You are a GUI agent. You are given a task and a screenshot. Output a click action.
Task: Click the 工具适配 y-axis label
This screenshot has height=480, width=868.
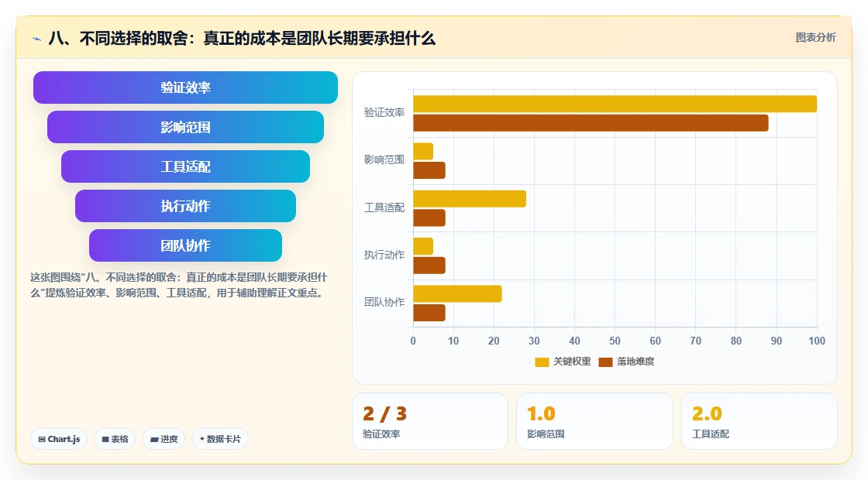[x=384, y=208]
